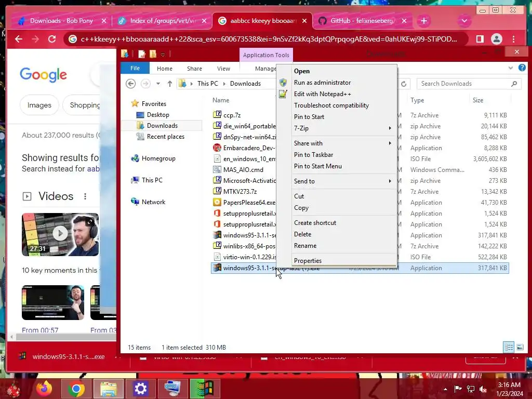The height and width of the screenshot is (399, 532).
Task: Click the Search Downloads field
Action: point(469,84)
